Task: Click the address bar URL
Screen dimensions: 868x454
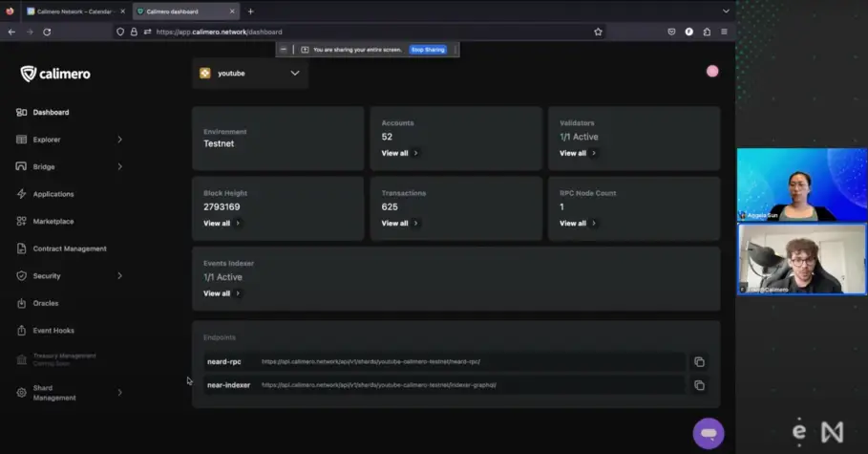Action: tap(220, 32)
